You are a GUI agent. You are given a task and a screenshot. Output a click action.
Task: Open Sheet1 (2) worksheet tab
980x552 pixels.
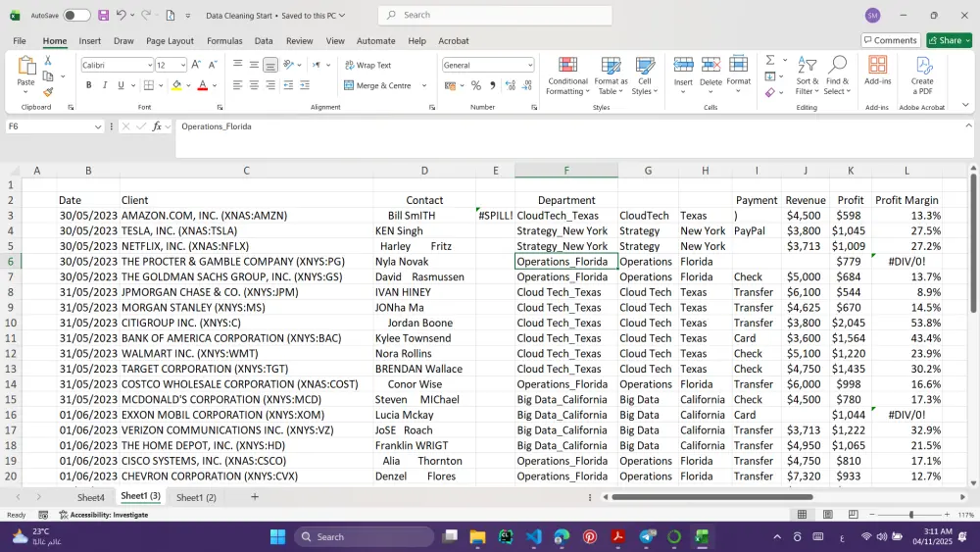click(196, 498)
